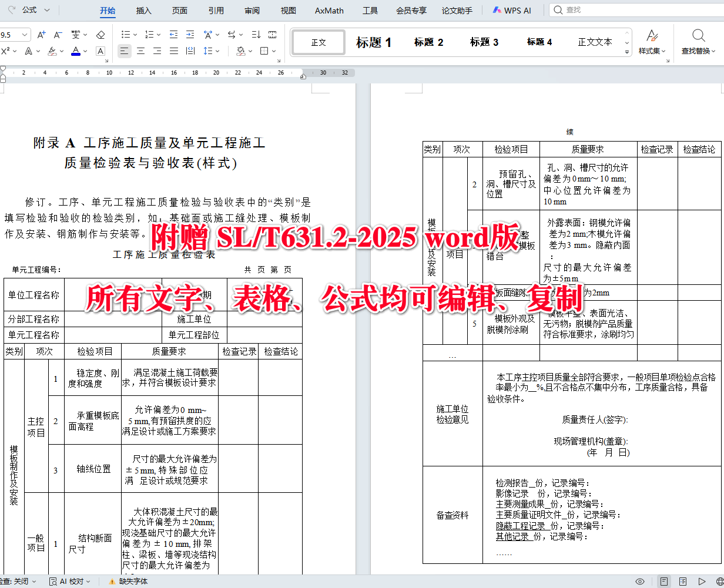Decrease paragraph indent
The width and height of the screenshot is (724, 588).
174,35
